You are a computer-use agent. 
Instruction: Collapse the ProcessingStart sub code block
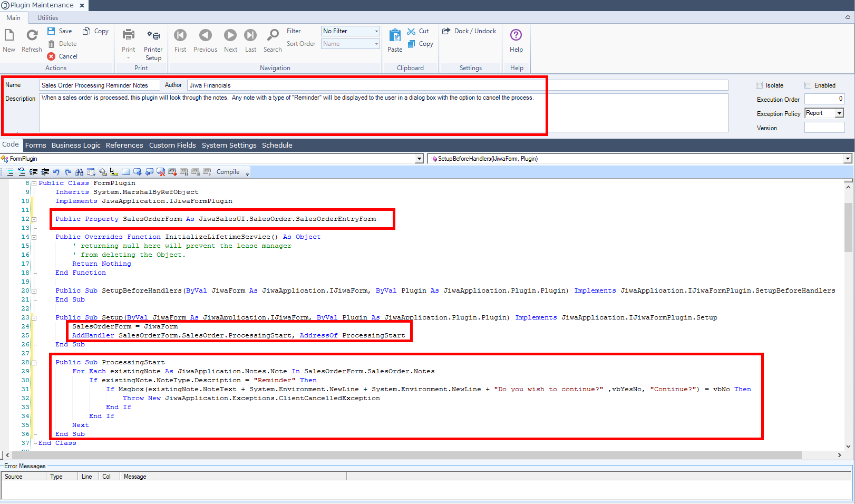34,363
